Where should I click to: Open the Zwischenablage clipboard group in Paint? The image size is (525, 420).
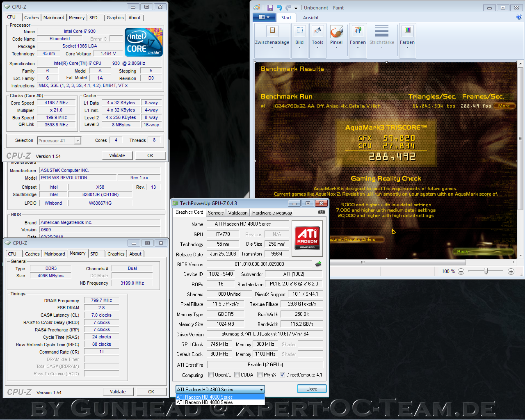272,41
